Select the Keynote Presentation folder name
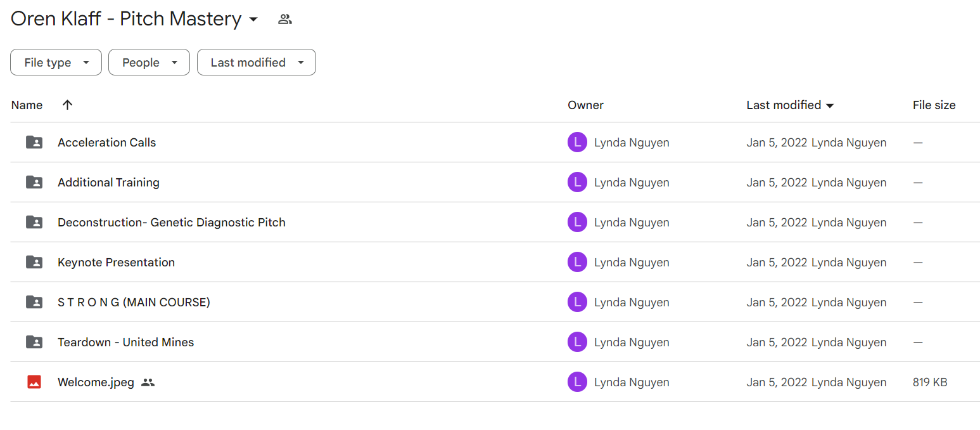 pyautogui.click(x=116, y=262)
